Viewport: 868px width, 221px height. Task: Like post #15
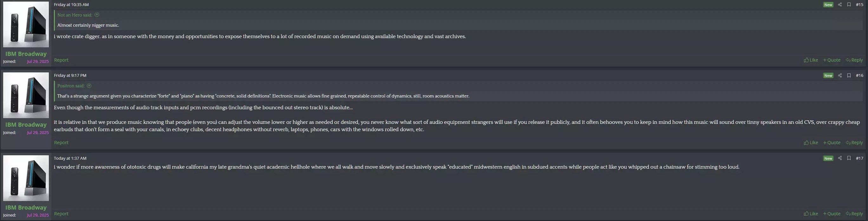click(x=811, y=60)
